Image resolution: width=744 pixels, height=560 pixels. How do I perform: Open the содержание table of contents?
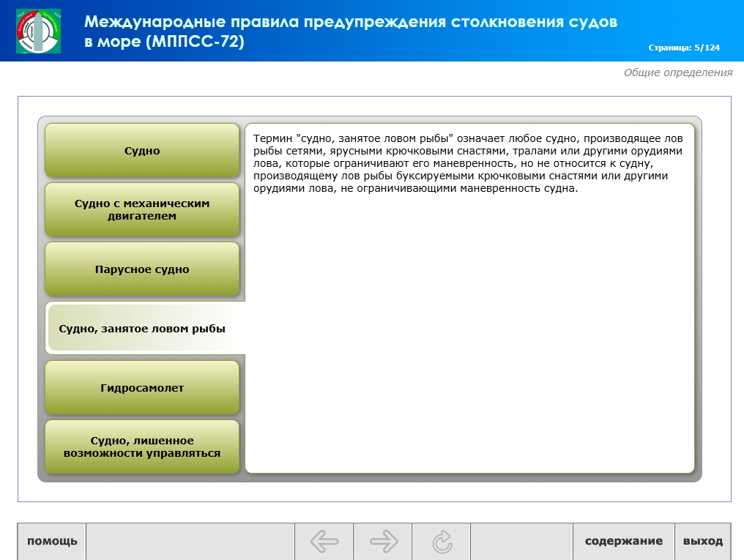623,541
